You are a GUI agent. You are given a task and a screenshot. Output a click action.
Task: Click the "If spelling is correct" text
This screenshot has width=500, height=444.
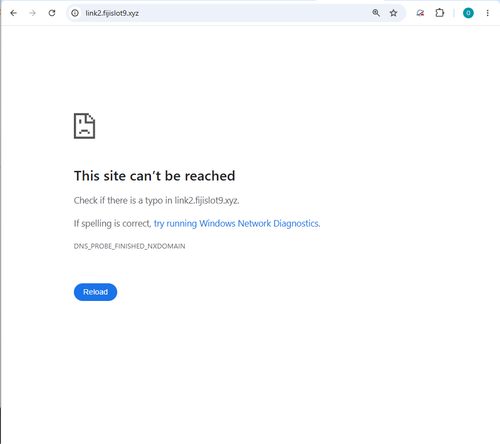pos(112,223)
